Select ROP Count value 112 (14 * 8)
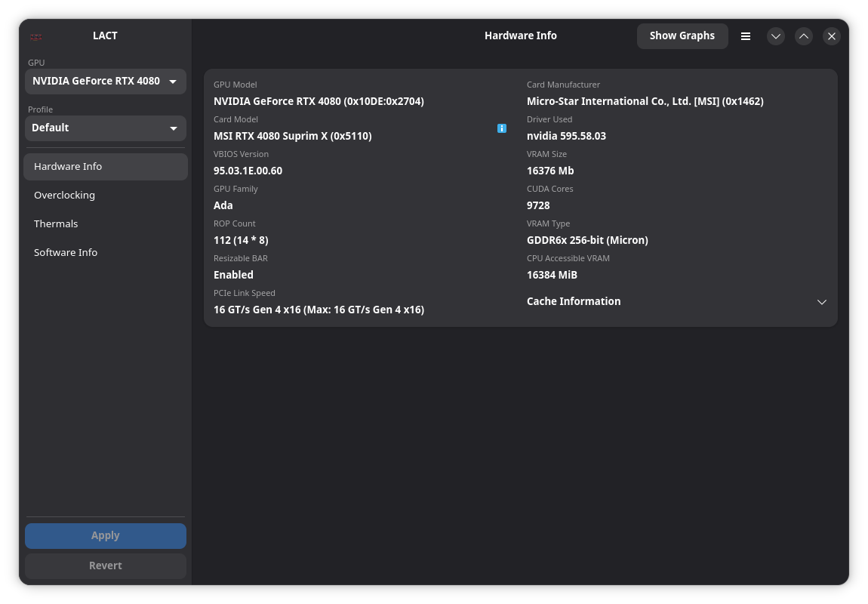This screenshot has height=604, width=868. coord(241,240)
